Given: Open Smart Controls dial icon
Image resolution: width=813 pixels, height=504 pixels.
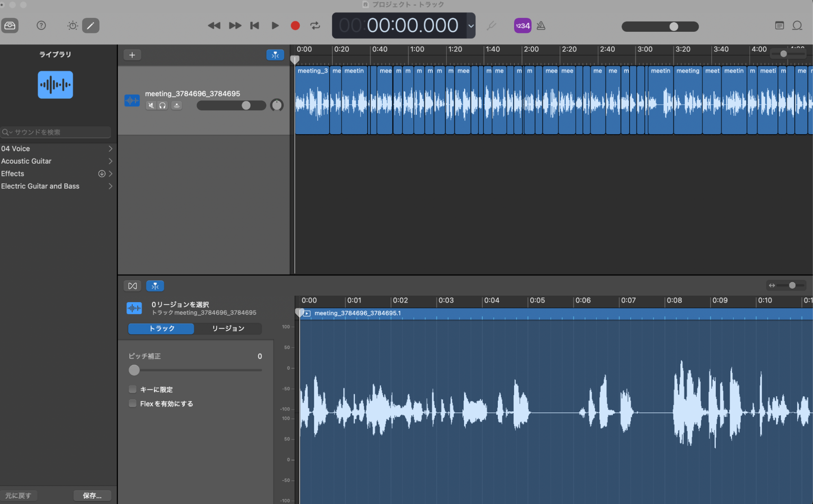Looking at the screenshot, I should coord(72,26).
